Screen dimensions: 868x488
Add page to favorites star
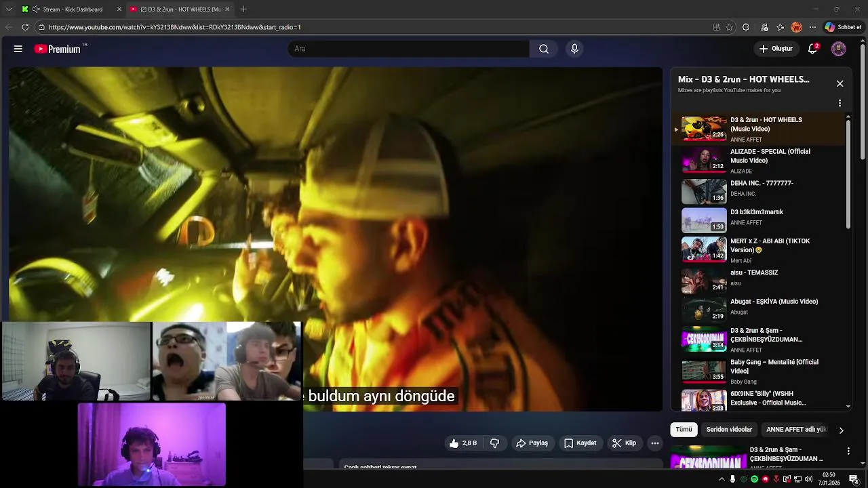coord(729,27)
